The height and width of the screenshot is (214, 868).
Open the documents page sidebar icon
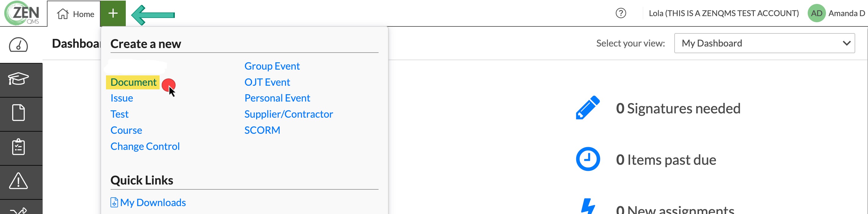coord(18,112)
